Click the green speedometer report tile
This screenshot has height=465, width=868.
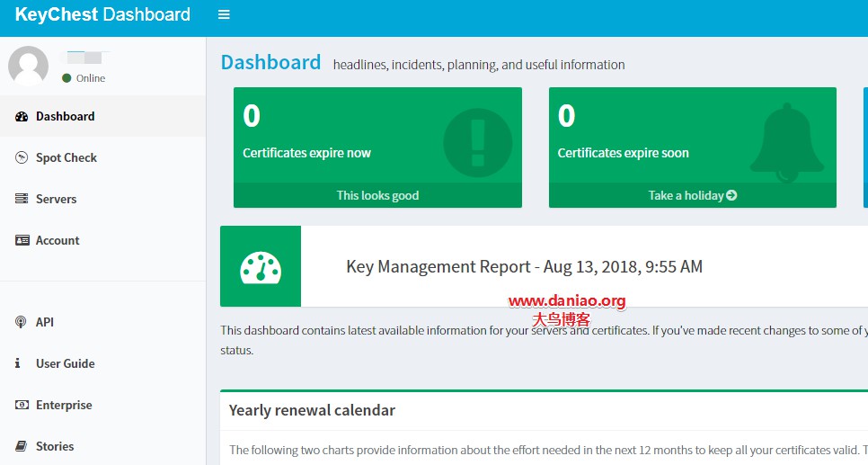pyautogui.click(x=261, y=266)
